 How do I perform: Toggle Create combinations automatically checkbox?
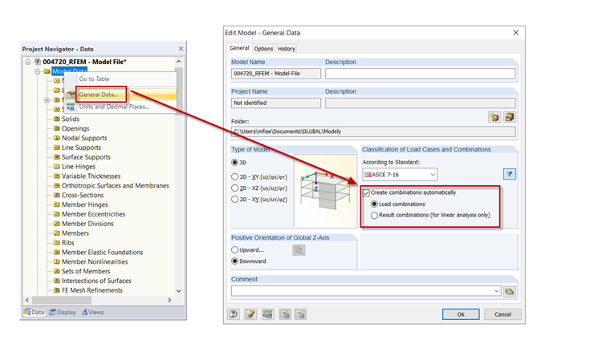pos(366,192)
